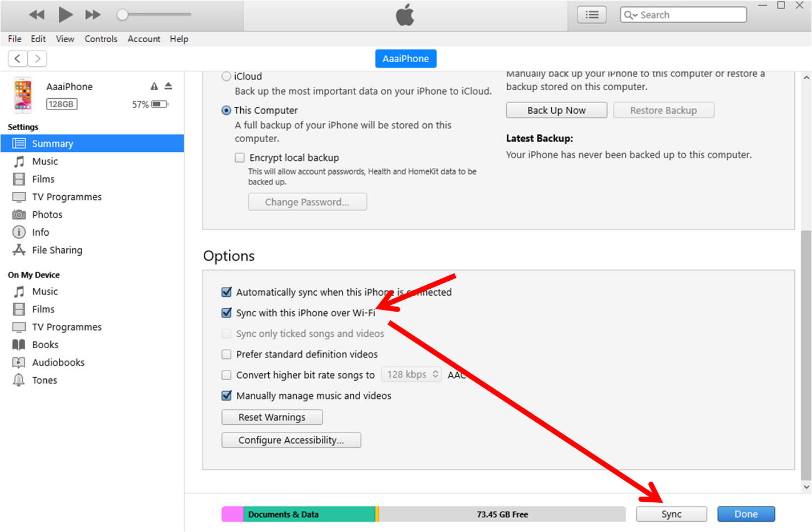Click the Change Password button
Viewport: 812px width, 532px height.
tap(308, 202)
